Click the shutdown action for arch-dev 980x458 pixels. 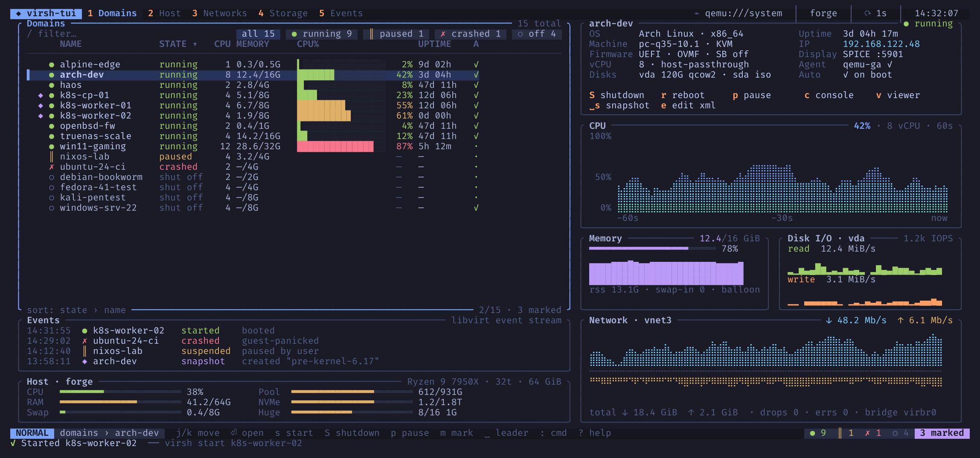coord(616,95)
